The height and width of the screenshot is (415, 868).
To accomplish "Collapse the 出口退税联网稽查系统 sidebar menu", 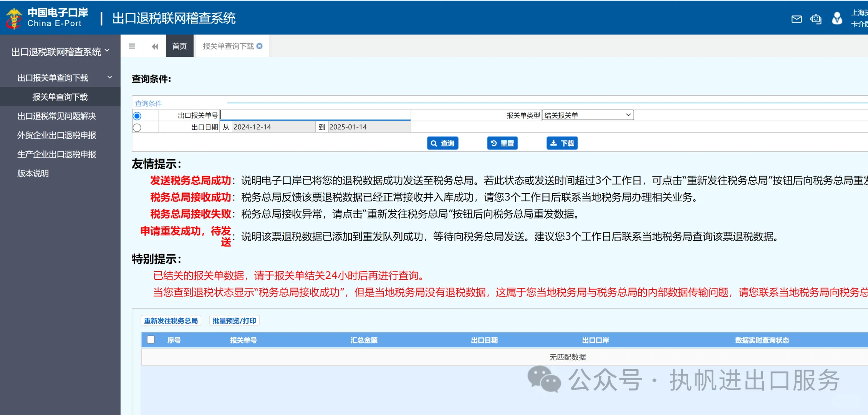I will (108, 50).
